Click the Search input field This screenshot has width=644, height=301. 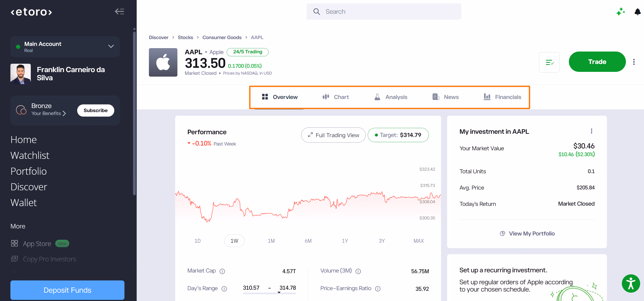click(x=384, y=12)
